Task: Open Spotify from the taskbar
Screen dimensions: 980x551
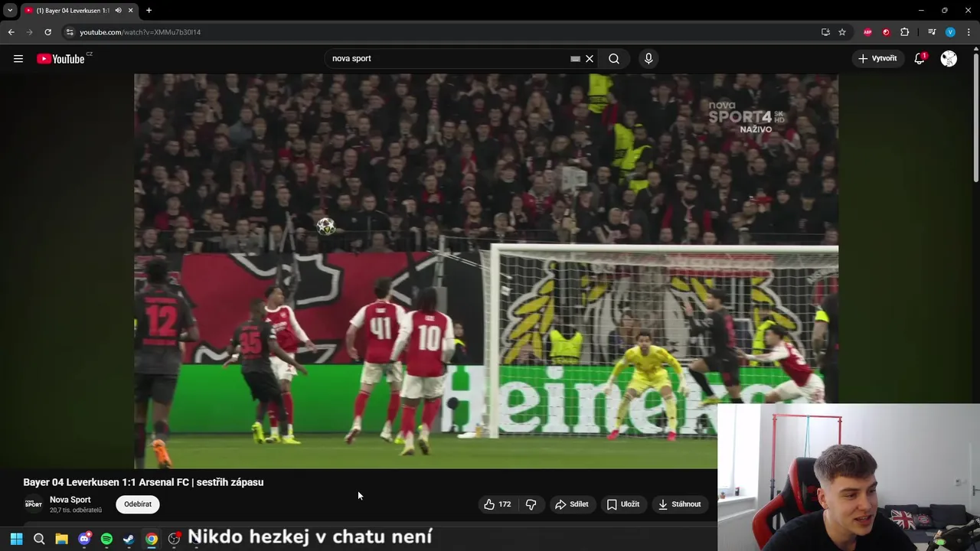Action: click(106, 539)
